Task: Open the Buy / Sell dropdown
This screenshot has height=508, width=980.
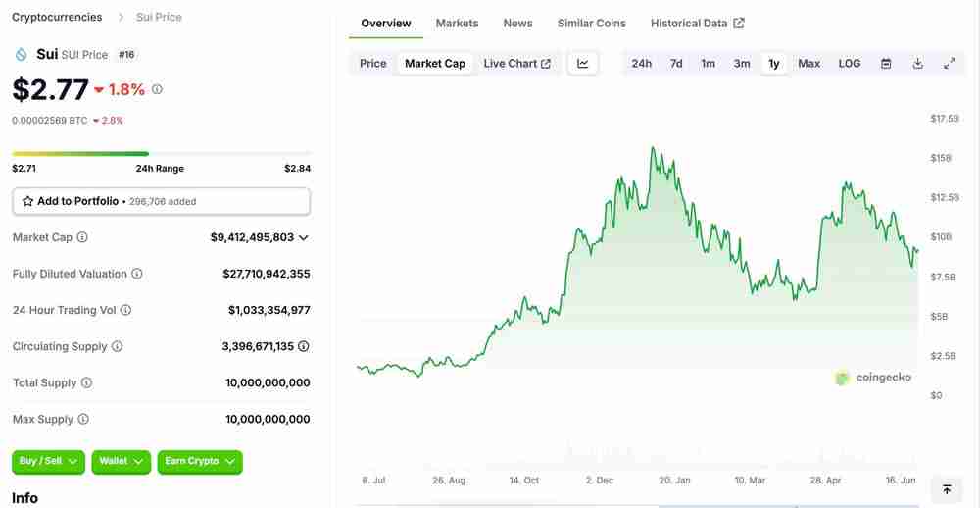Action: tap(50, 461)
